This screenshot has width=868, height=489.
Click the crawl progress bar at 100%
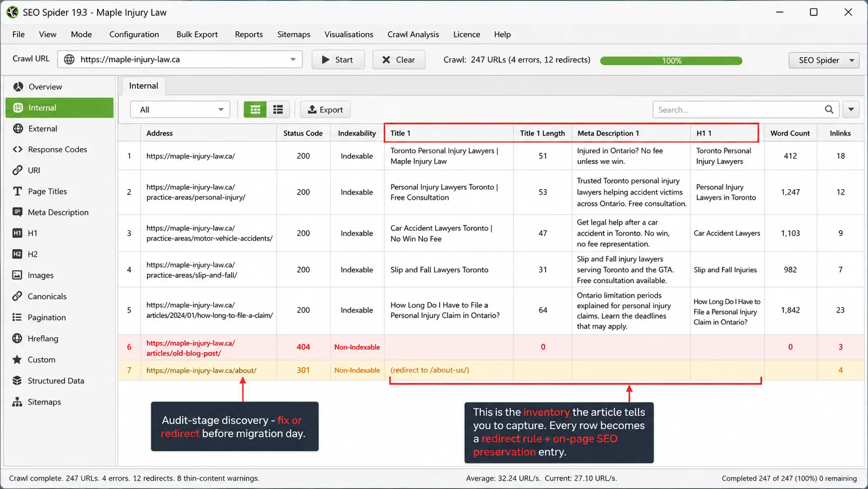pyautogui.click(x=671, y=61)
